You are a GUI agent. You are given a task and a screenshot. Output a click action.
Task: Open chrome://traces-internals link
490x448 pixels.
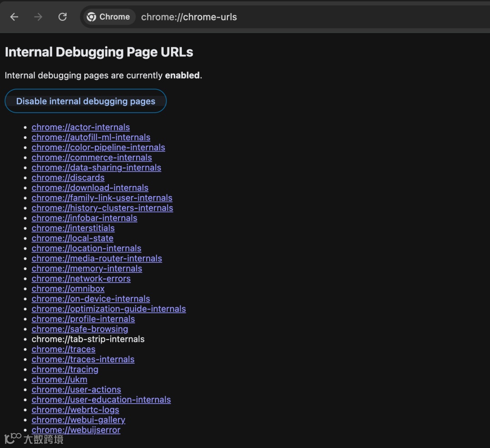[x=83, y=359]
